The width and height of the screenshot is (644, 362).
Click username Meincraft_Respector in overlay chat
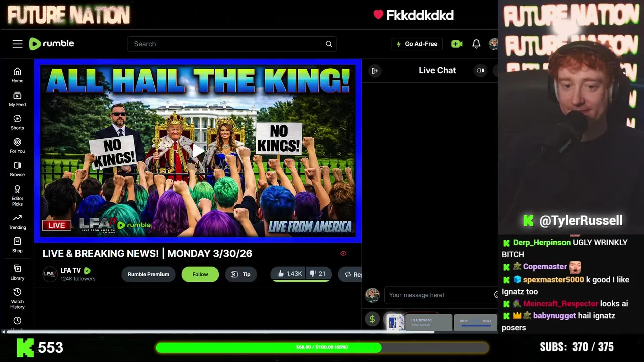[x=560, y=304]
